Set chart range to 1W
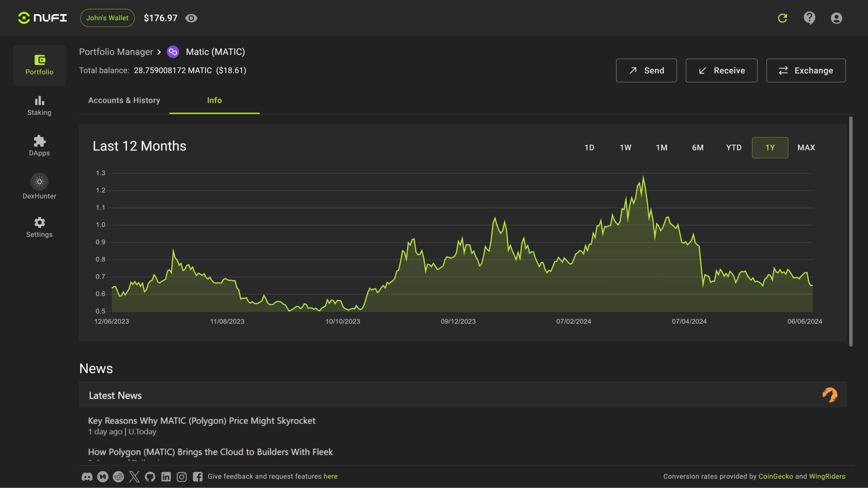 tap(625, 148)
